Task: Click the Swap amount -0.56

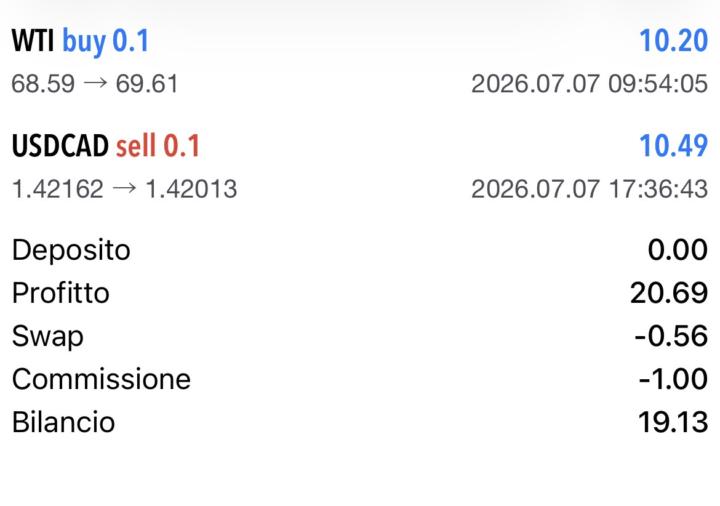Action: [x=671, y=336]
